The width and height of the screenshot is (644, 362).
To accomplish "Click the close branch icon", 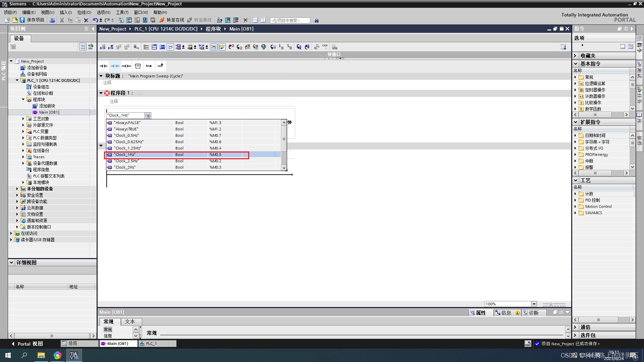I will click(x=160, y=66).
